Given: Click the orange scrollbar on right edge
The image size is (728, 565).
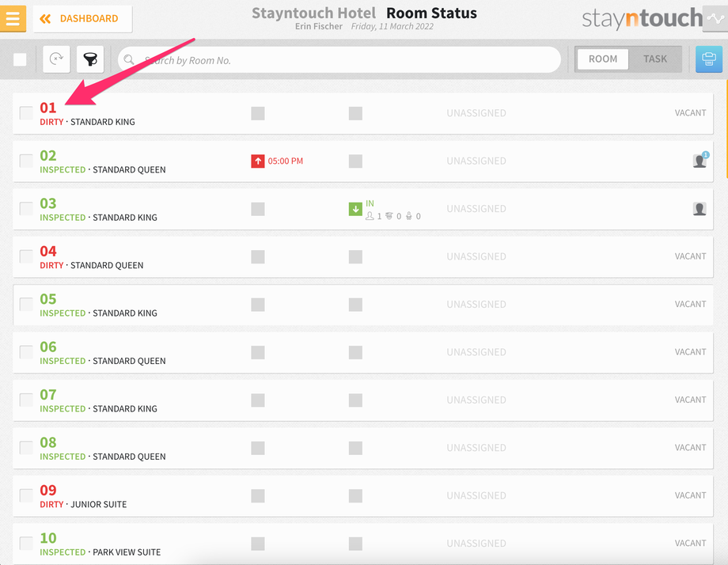Looking at the screenshot, I should 726,129.
